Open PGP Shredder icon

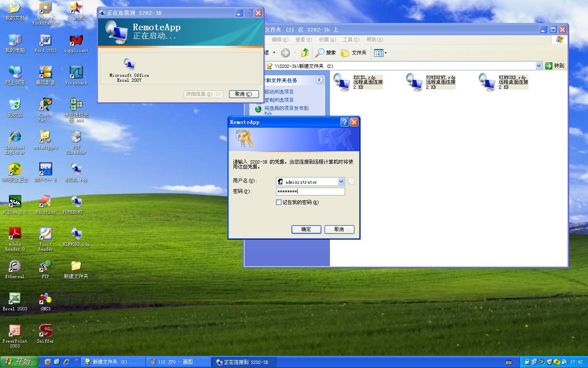76,142
